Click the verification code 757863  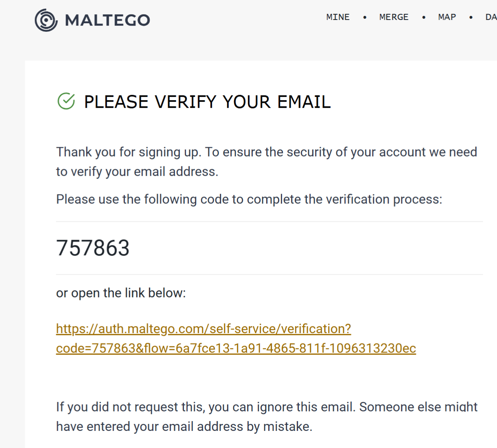coord(93,248)
